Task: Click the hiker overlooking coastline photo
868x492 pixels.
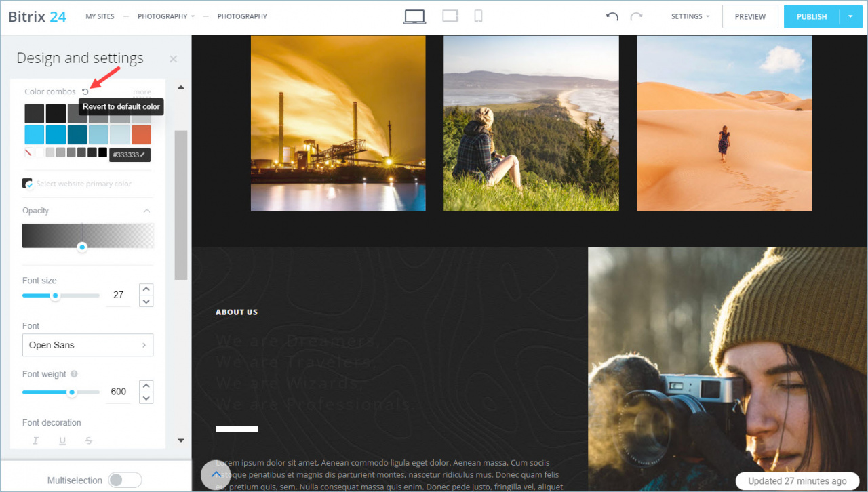Action: 531,123
